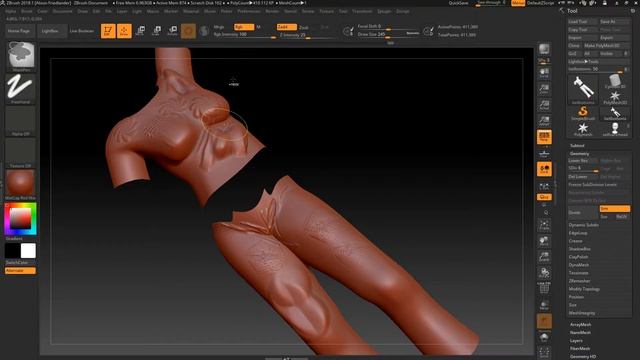Open the Zplugin menu
This screenshot has width=640, height=360.
(x=384, y=11)
